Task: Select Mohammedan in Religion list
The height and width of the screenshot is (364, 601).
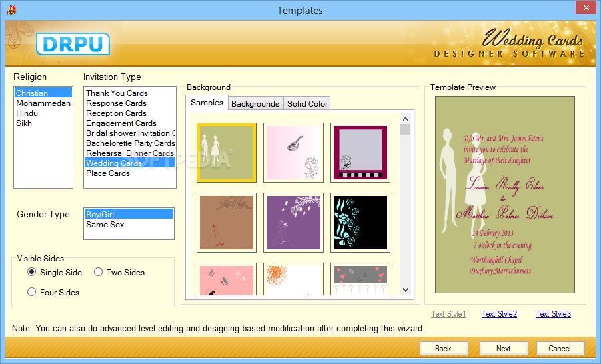Action: pos(43,103)
